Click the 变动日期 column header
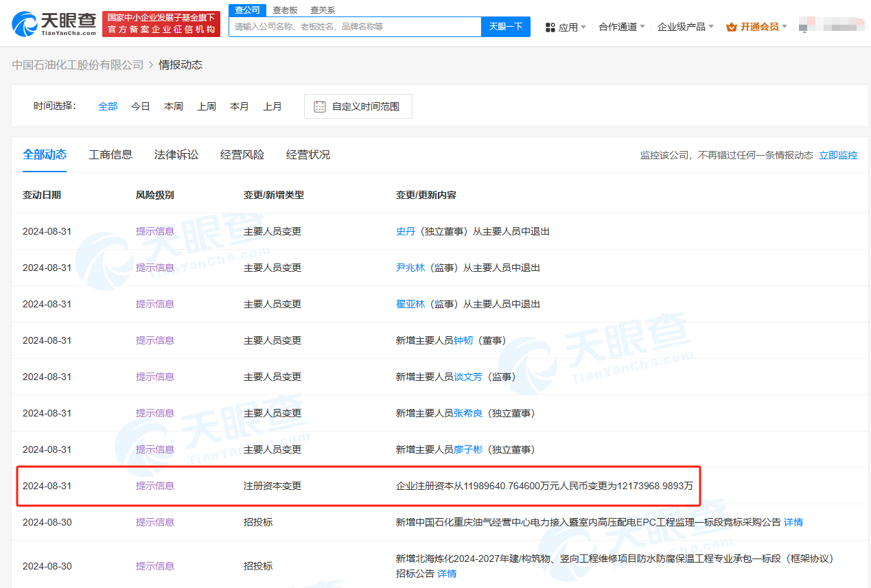 (x=42, y=195)
